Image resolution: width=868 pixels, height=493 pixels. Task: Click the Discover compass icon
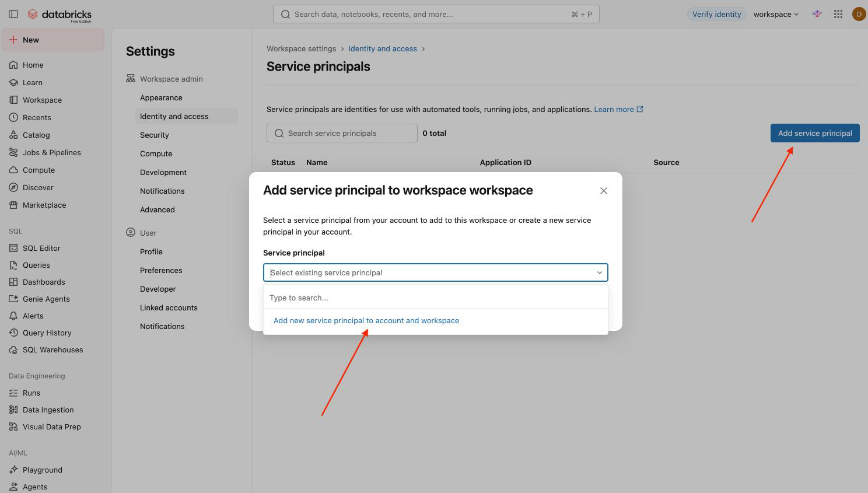[13, 187]
